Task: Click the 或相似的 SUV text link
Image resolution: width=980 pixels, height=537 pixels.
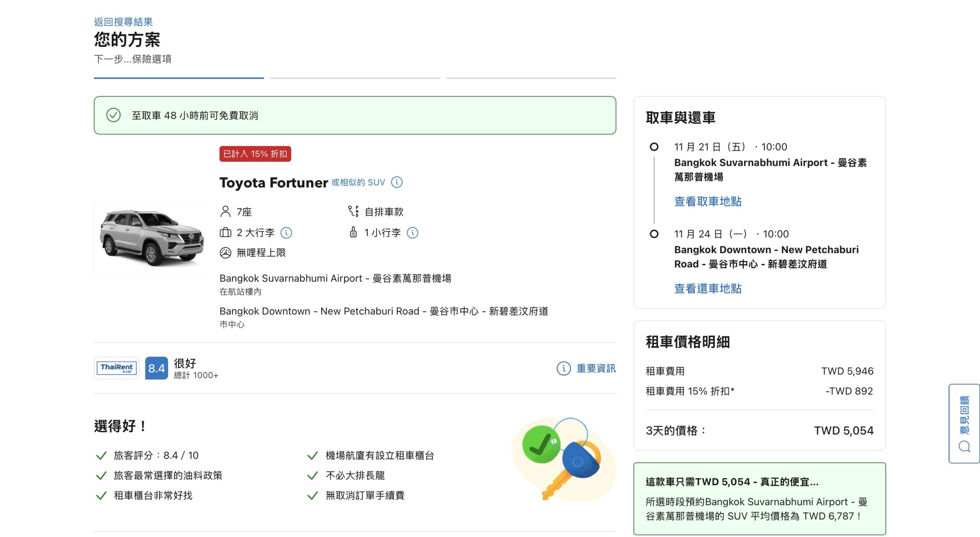Action: pos(358,182)
